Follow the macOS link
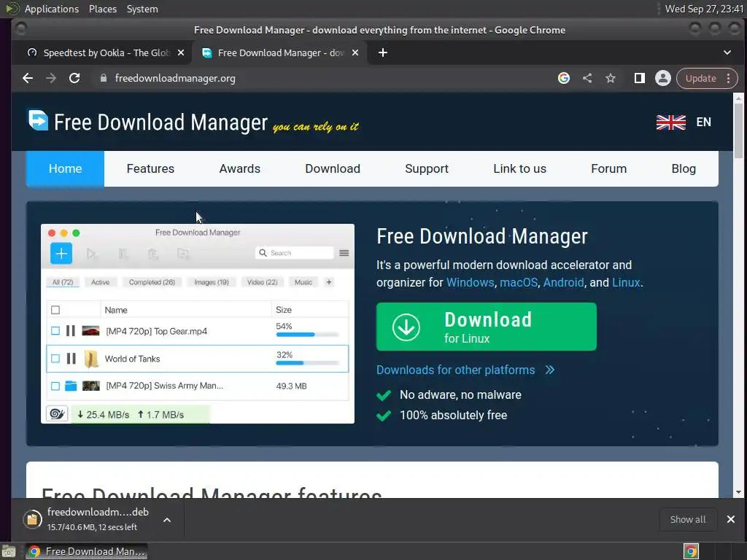The height and width of the screenshot is (560, 747). 519,282
